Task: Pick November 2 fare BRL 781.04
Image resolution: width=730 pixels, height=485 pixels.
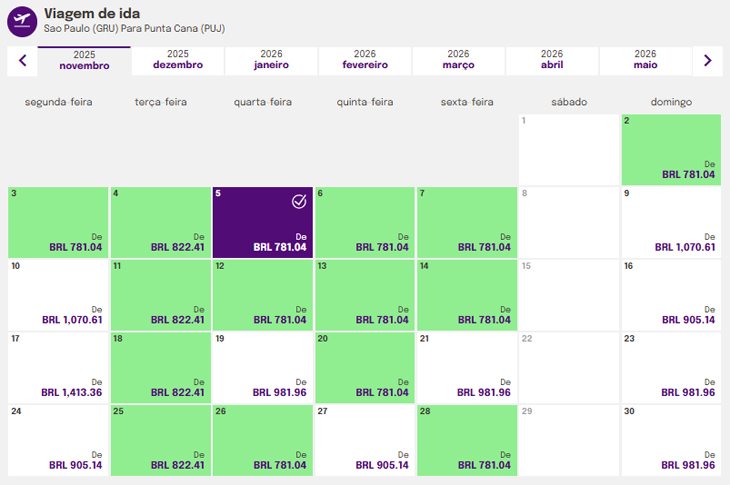Action: click(x=670, y=149)
